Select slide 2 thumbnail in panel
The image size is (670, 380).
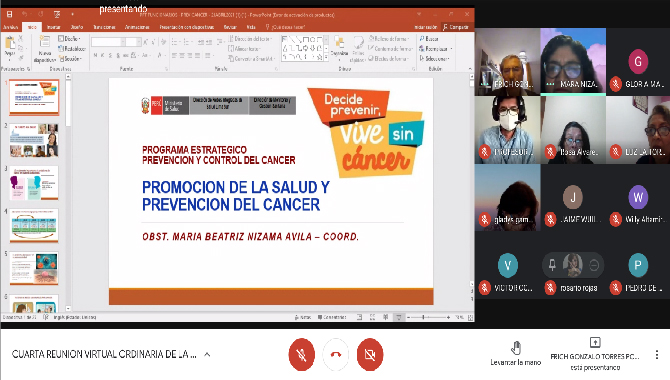point(34,140)
